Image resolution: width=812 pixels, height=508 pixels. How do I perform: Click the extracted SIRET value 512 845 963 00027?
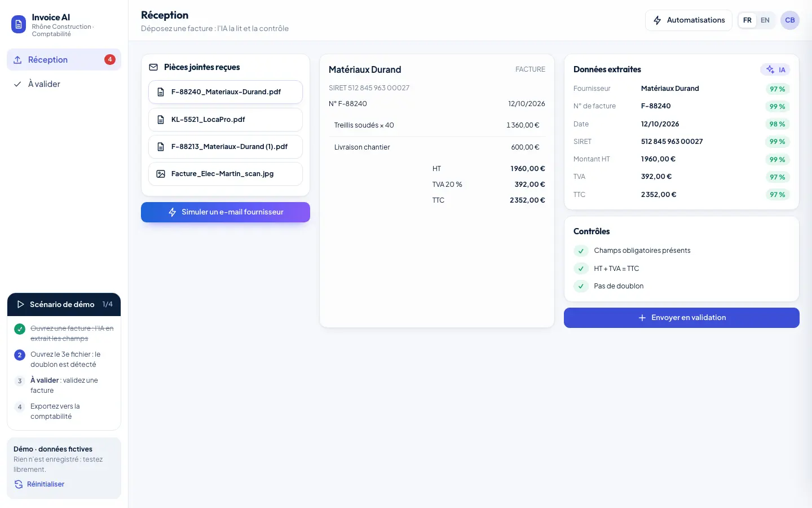pos(672,142)
